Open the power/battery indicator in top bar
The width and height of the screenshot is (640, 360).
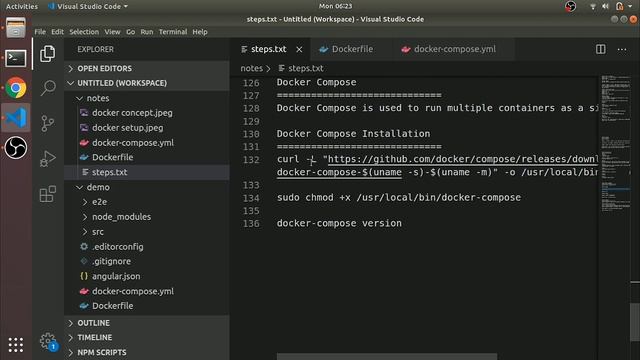(x=620, y=6)
